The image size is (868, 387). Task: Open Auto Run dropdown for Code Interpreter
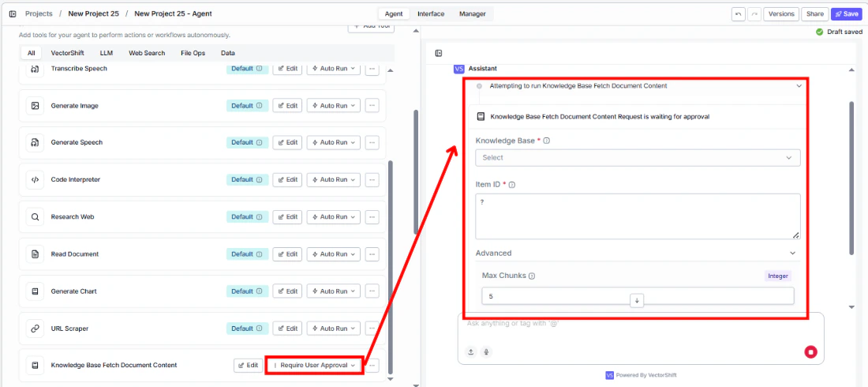(333, 179)
